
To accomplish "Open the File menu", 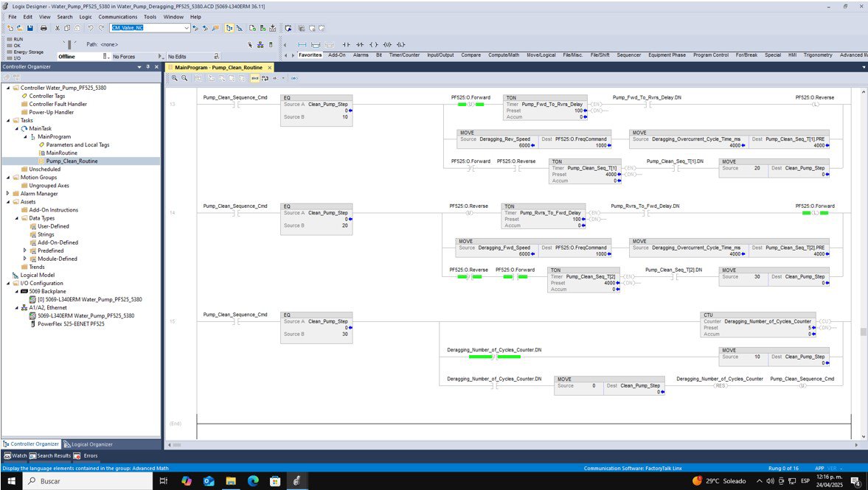I will tap(13, 17).
